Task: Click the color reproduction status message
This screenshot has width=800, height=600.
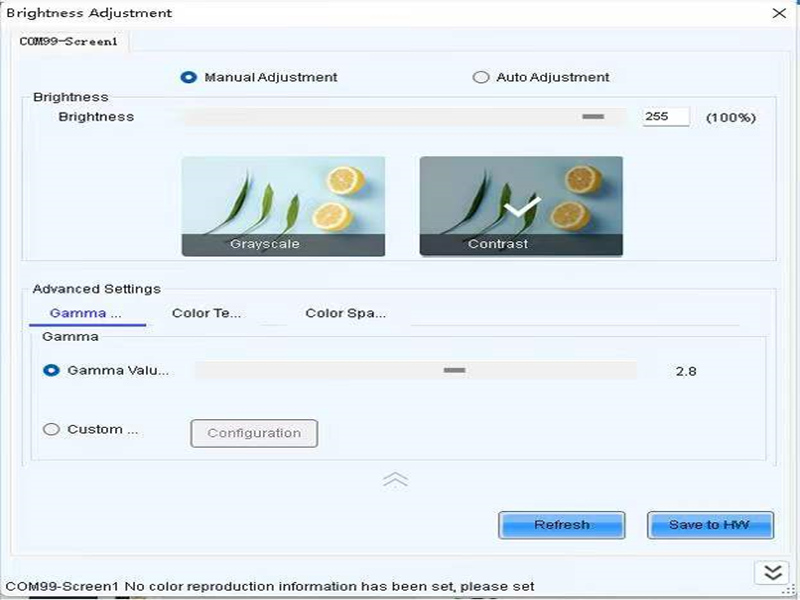Action: [x=270, y=586]
